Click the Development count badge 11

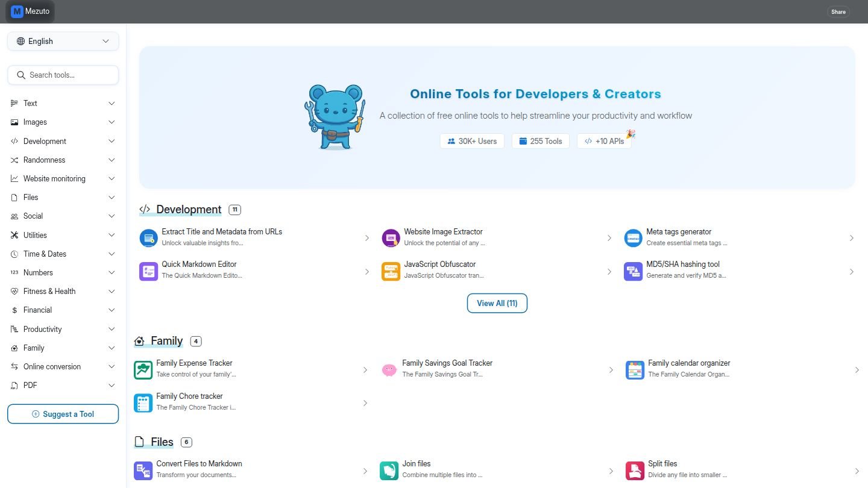click(x=234, y=210)
